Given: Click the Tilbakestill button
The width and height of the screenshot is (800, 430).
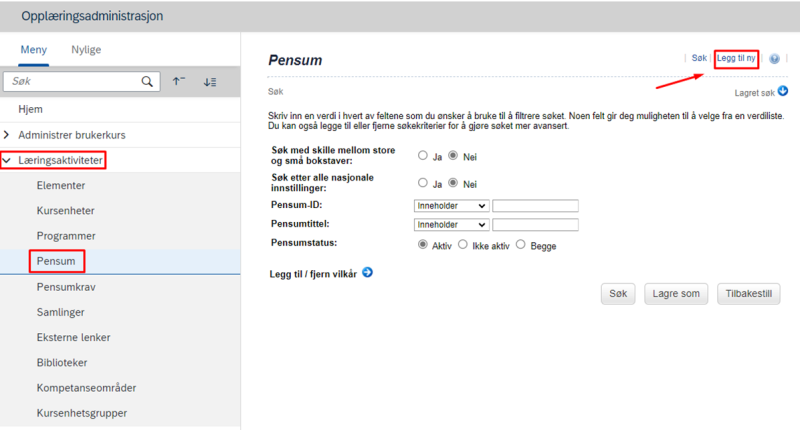Looking at the screenshot, I should (748, 294).
